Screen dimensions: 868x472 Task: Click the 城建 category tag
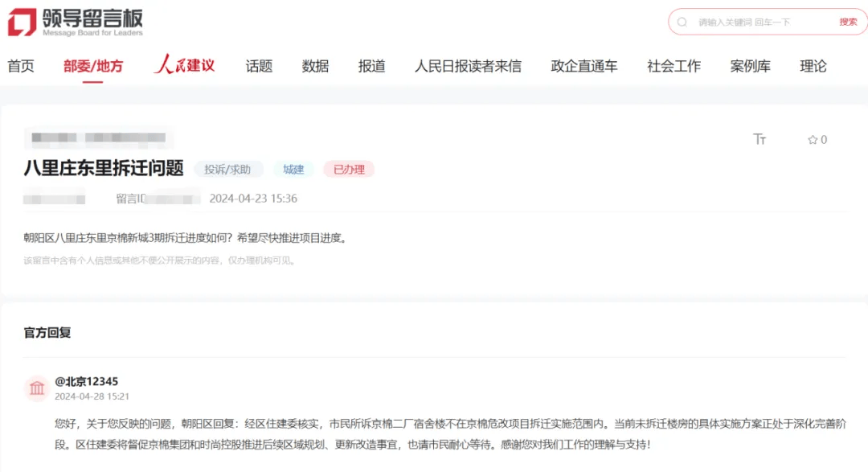pyautogui.click(x=293, y=170)
